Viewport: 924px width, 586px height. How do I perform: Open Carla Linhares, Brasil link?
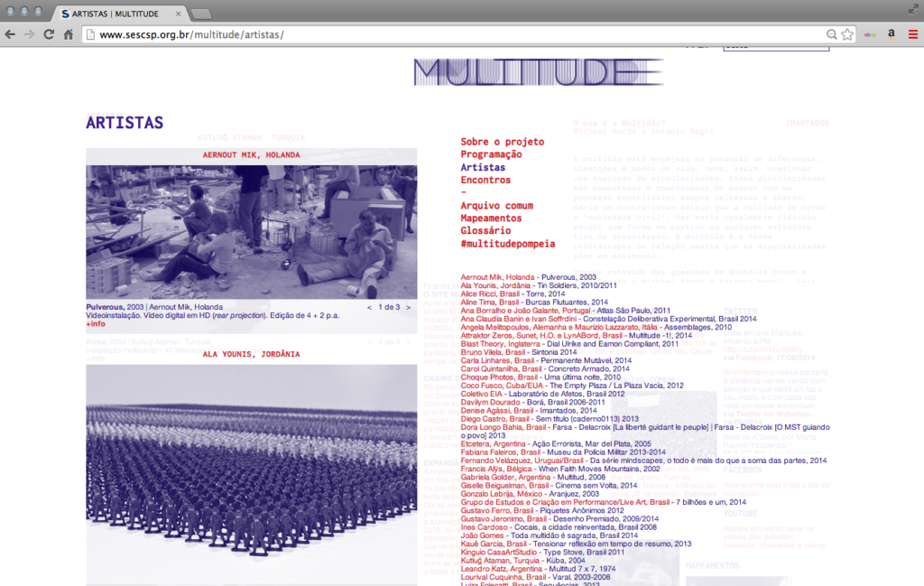(x=497, y=360)
